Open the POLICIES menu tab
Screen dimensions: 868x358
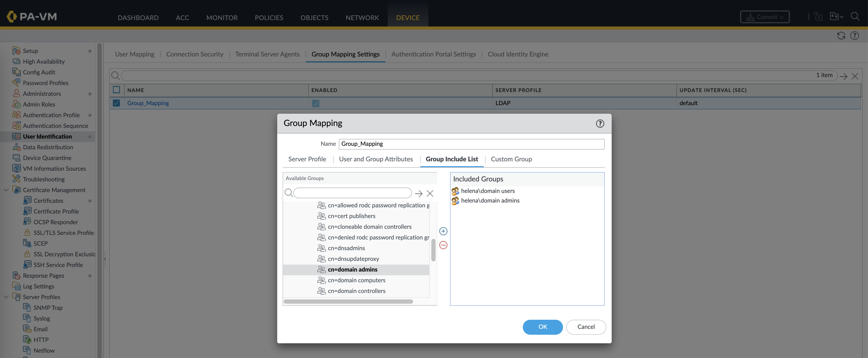coord(269,18)
